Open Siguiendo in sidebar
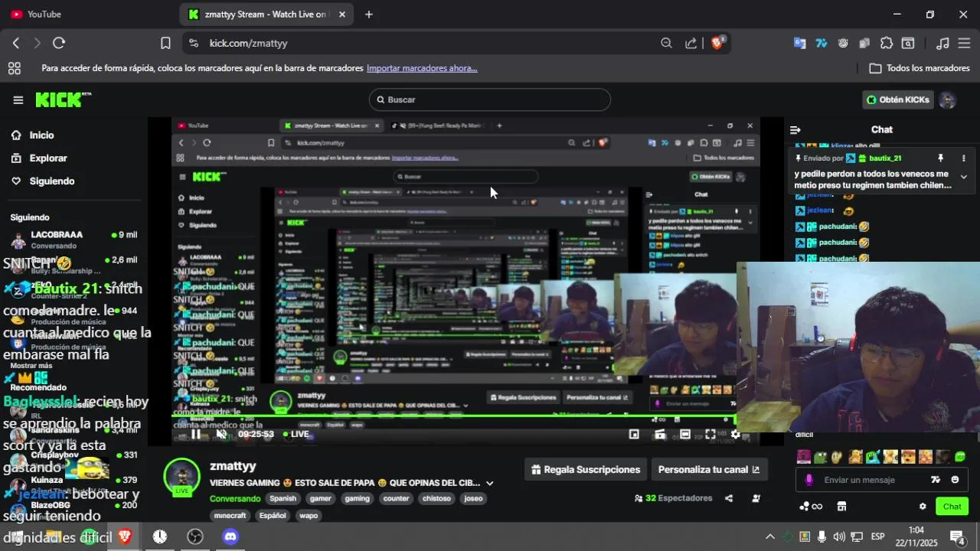Viewport: 980px width, 551px height. (52, 181)
